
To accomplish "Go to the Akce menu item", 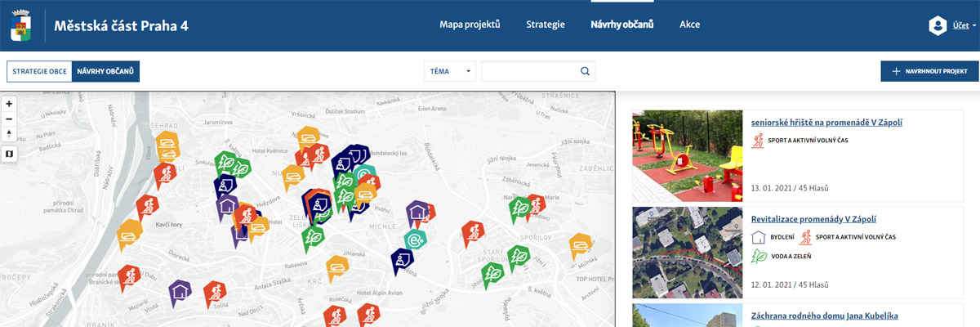I will click(689, 25).
